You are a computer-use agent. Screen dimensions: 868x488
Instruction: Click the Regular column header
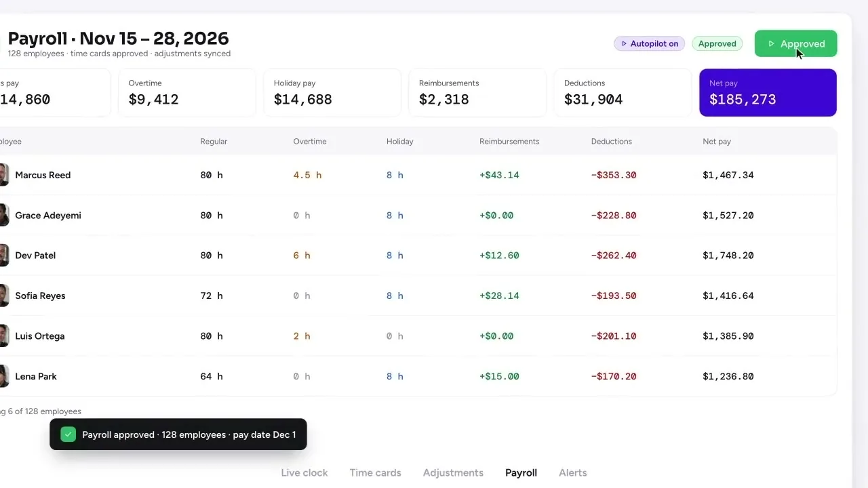coord(214,142)
